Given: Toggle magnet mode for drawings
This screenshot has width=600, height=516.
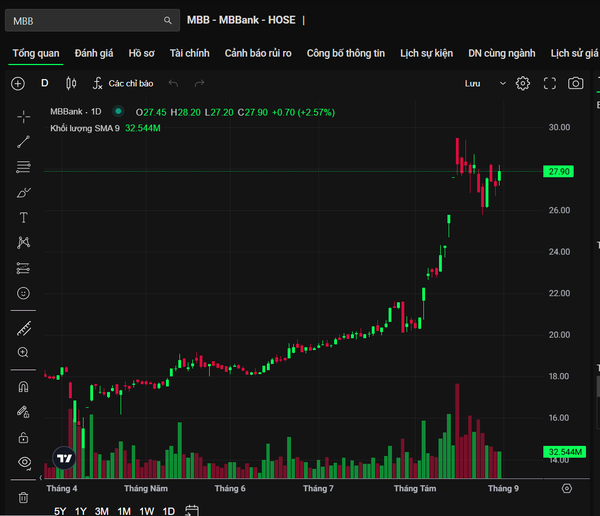Looking at the screenshot, I should pyautogui.click(x=23, y=387).
